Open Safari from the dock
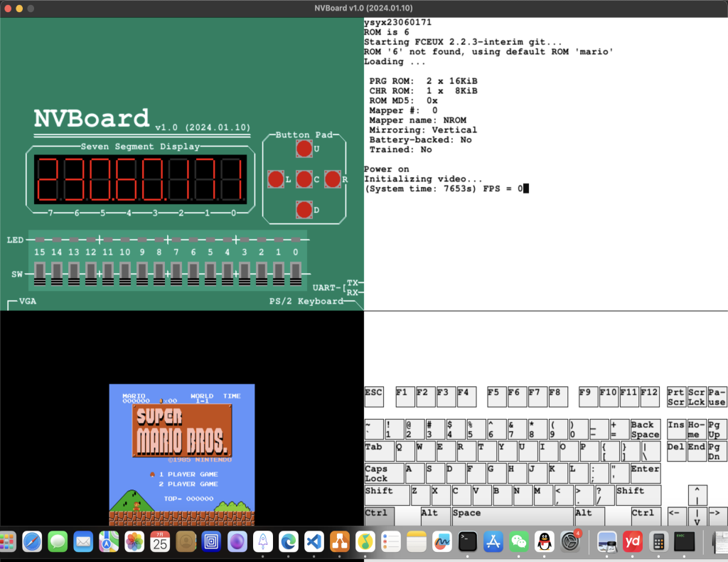 [x=32, y=541]
